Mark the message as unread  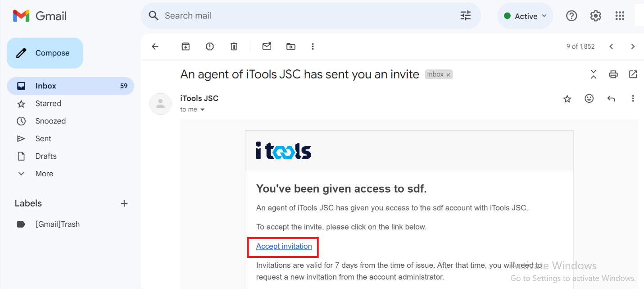coord(267,46)
